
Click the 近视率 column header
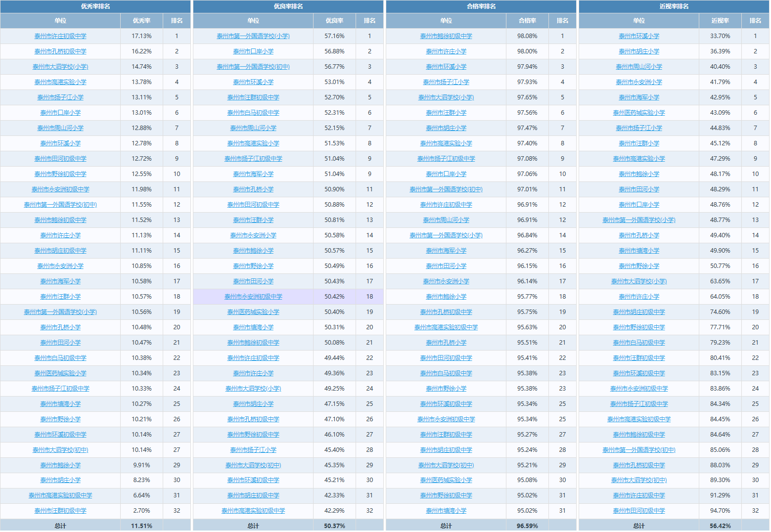point(720,21)
